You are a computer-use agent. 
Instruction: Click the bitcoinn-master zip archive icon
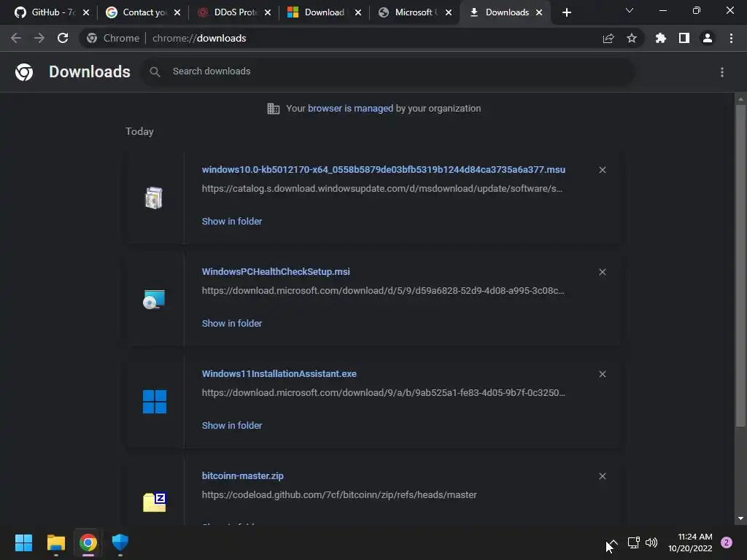pos(155,502)
